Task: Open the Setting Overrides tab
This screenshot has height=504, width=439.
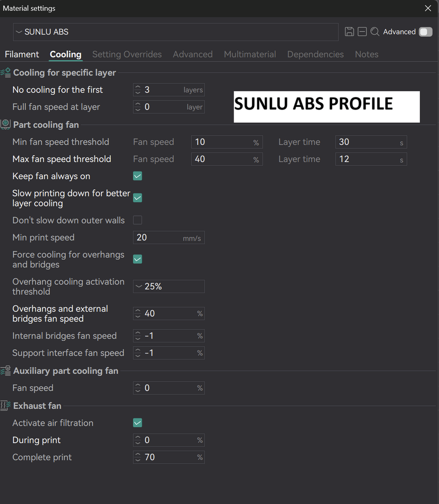Action: point(127,54)
